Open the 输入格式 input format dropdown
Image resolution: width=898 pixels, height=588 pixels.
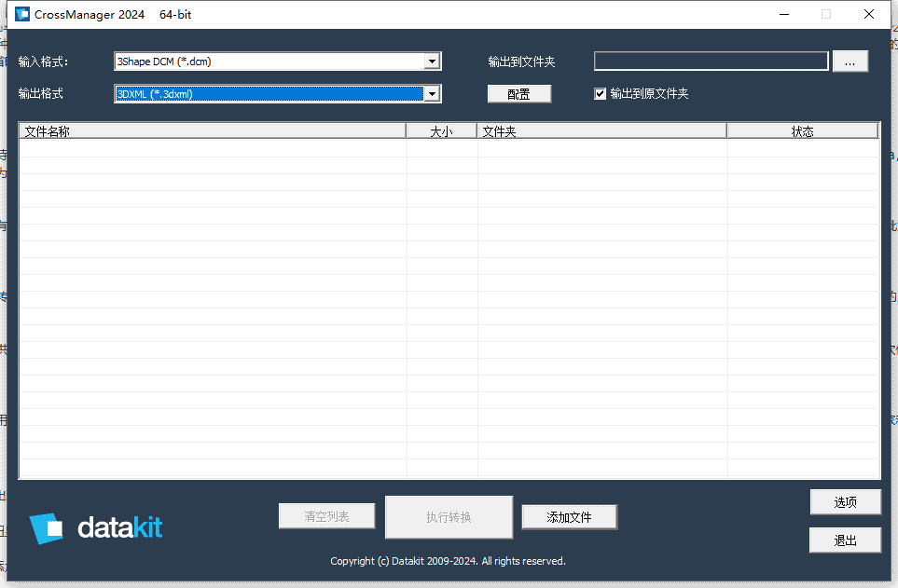click(x=270, y=61)
